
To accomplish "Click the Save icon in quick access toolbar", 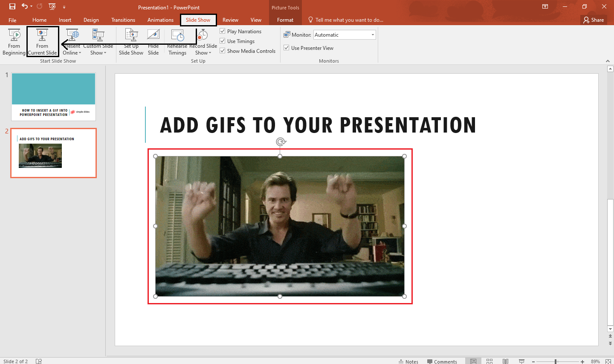I will point(12,6).
